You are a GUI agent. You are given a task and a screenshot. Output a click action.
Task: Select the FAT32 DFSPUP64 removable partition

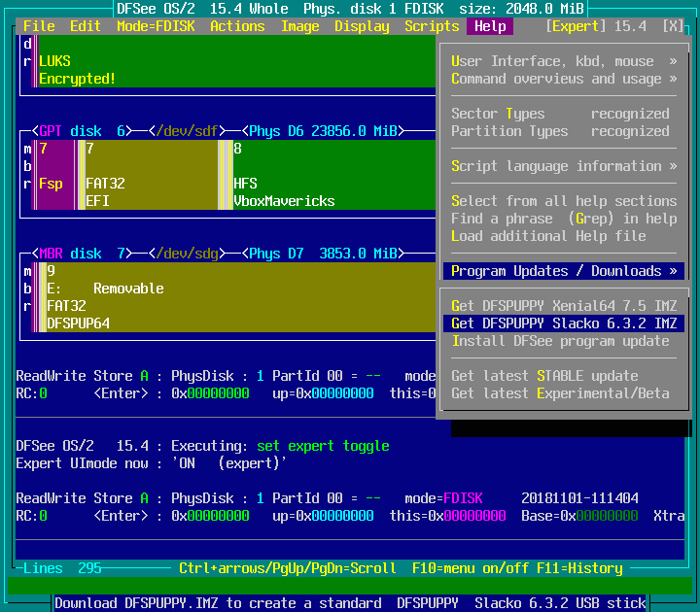tap(233, 296)
